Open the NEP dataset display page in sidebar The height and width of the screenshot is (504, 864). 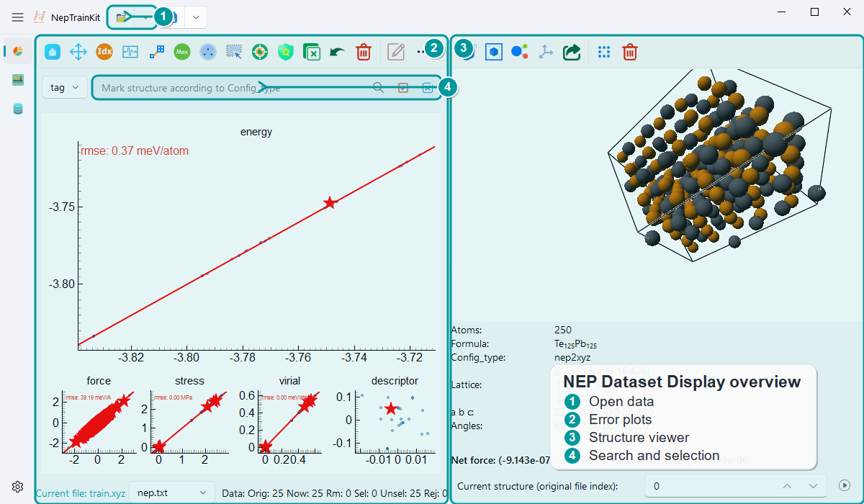click(x=18, y=51)
